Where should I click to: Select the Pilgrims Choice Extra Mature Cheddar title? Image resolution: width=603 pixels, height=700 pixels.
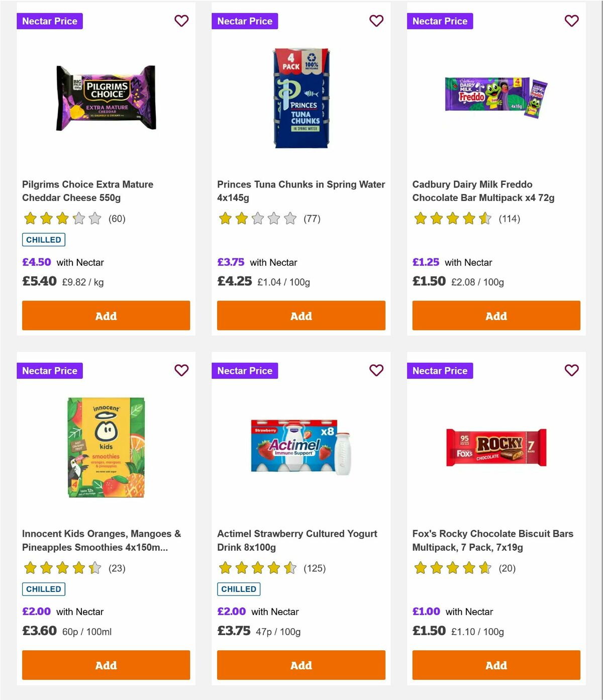click(x=87, y=191)
